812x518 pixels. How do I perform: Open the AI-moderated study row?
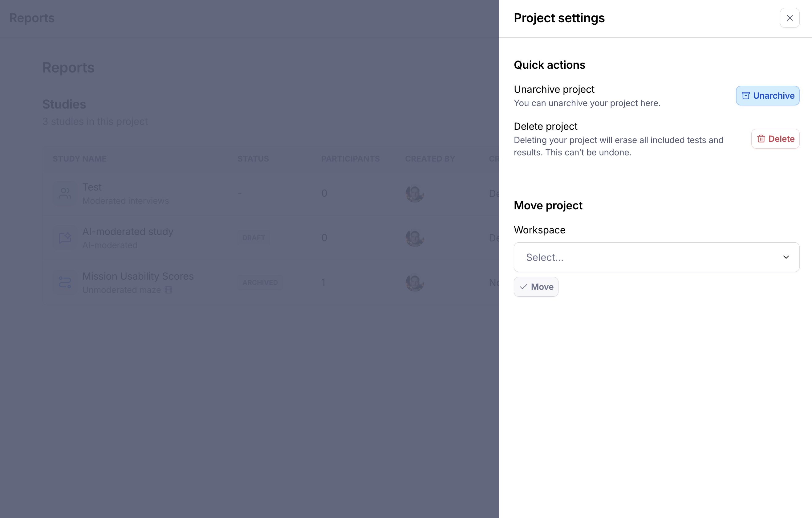click(128, 232)
